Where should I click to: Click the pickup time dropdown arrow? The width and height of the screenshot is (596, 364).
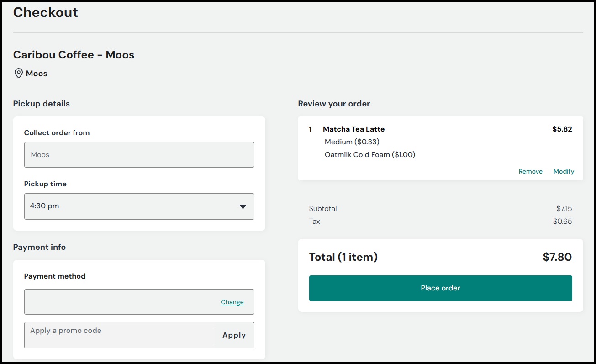point(243,206)
